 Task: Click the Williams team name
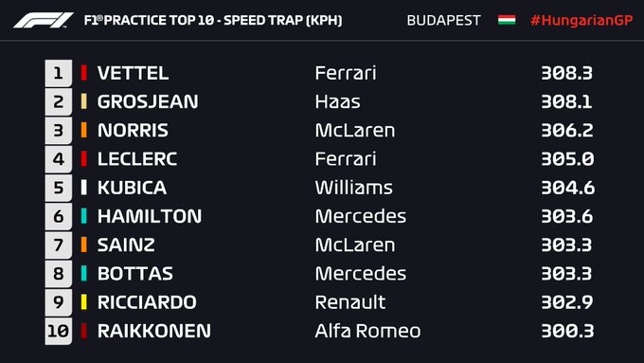tap(353, 188)
